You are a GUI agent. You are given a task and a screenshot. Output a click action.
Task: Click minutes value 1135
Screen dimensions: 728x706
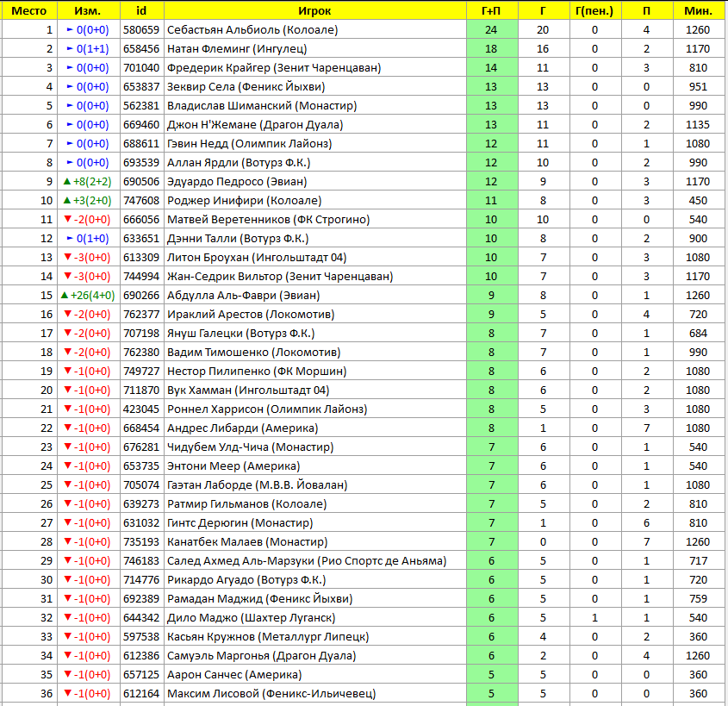(x=698, y=124)
